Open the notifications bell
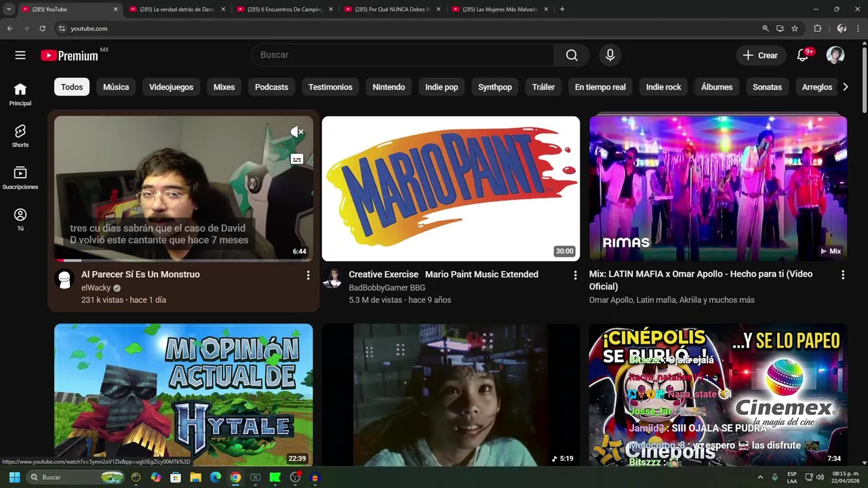Image resolution: width=868 pixels, height=488 pixels. pos(803,56)
